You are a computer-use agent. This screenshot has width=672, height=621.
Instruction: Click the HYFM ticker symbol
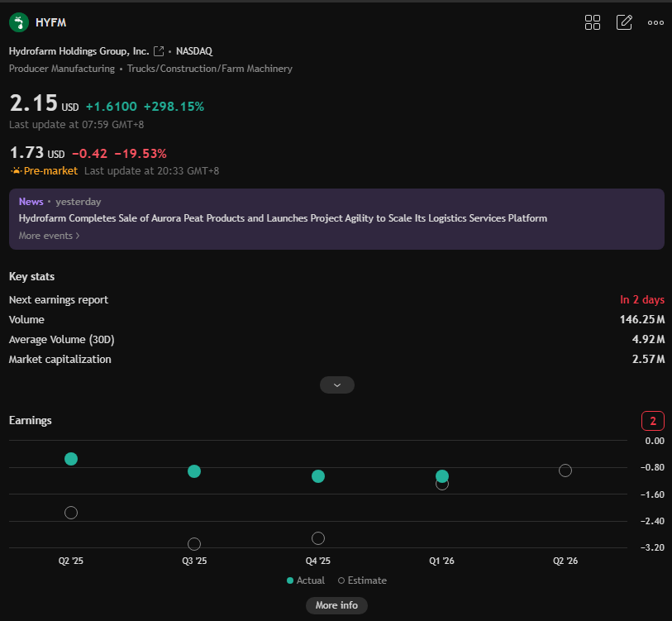51,22
